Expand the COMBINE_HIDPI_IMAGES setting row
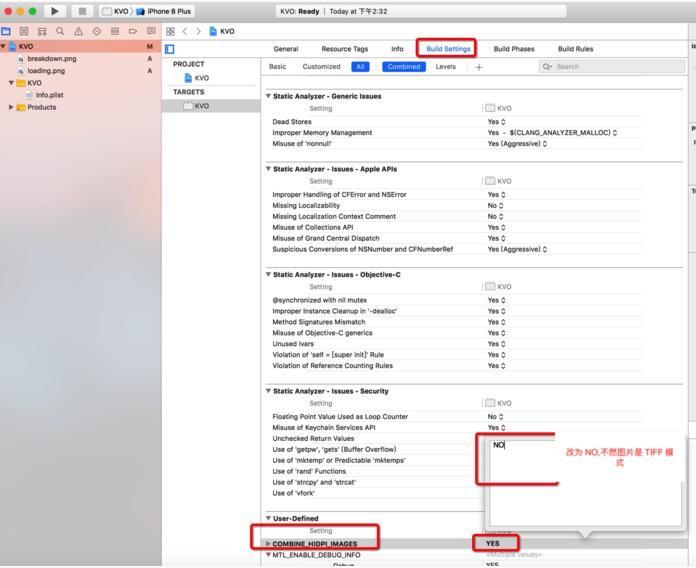 [x=268, y=543]
